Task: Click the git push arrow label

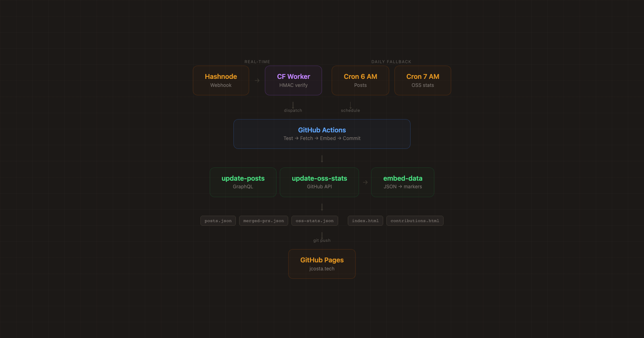Action: (322, 240)
